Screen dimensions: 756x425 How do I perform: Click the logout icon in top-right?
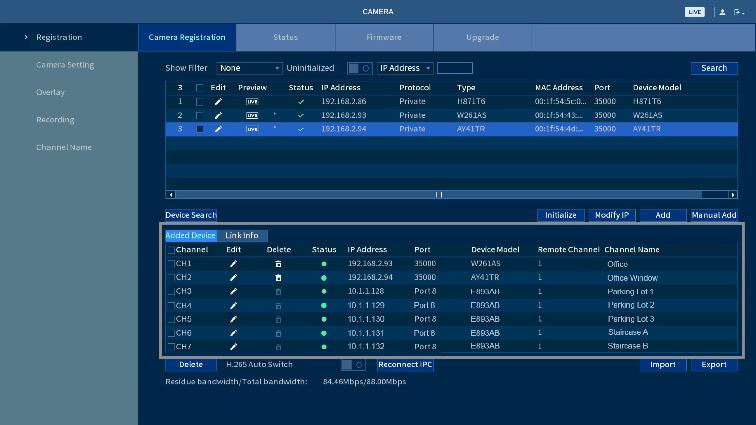click(740, 12)
